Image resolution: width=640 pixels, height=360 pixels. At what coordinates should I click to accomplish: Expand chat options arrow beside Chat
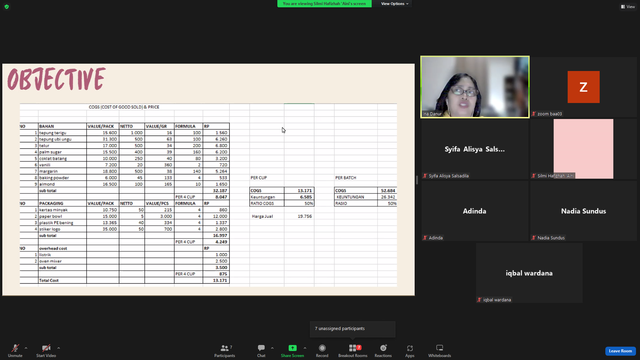[272, 348]
